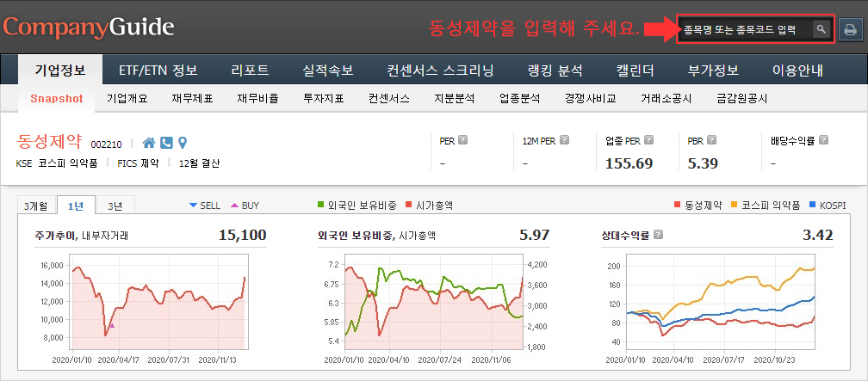Select the 3개월 chart period tab
The height and width of the screenshot is (381, 868).
(35, 206)
